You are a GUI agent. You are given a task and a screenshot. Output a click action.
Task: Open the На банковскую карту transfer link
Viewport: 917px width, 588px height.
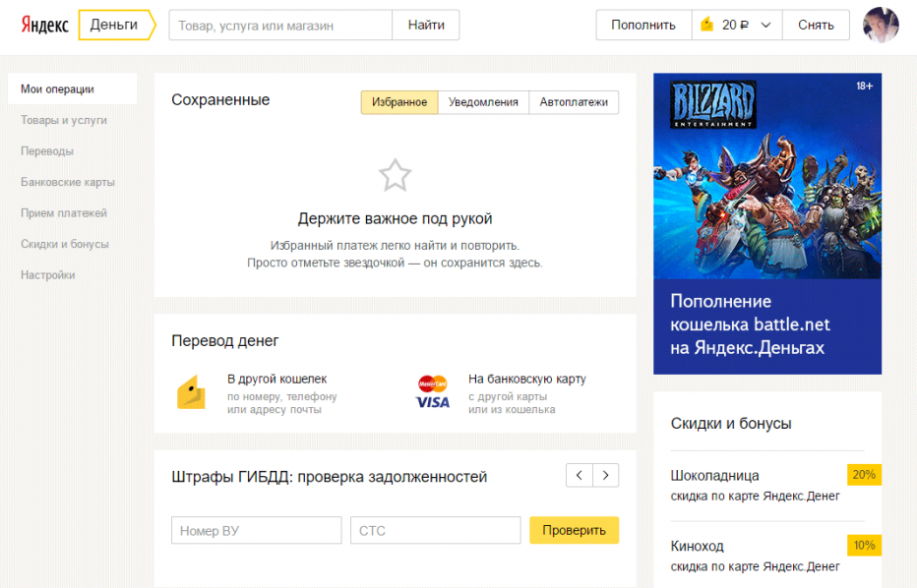pyautogui.click(x=527, y=379)
